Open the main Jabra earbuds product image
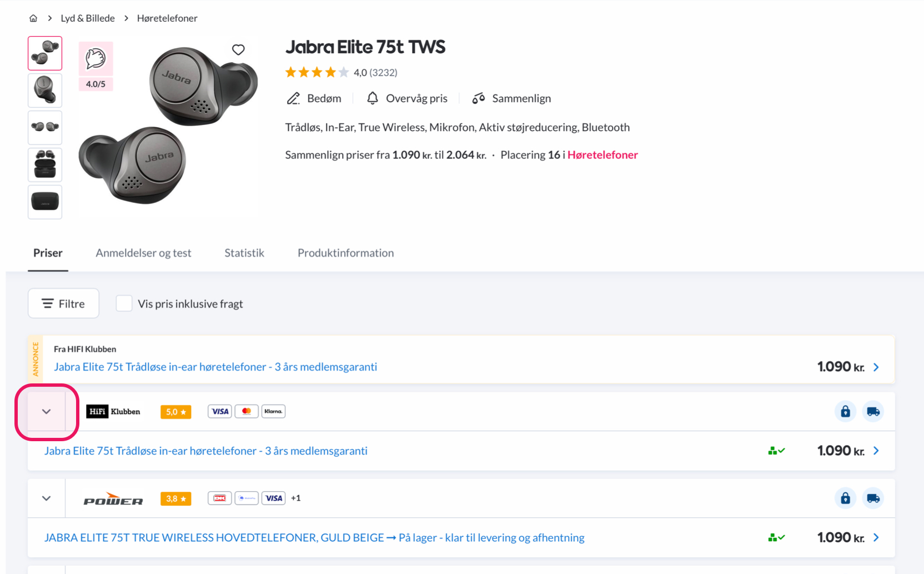 168,126
